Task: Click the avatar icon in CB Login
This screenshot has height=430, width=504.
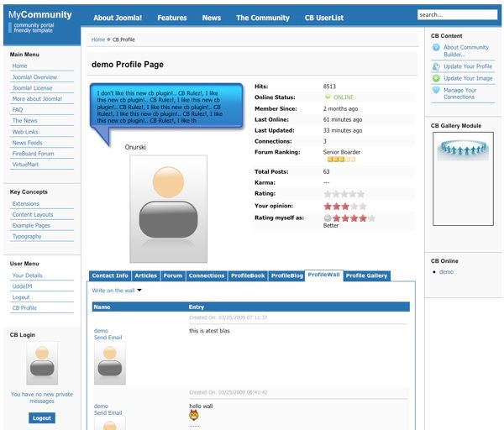Action: (x=43, y=363)
